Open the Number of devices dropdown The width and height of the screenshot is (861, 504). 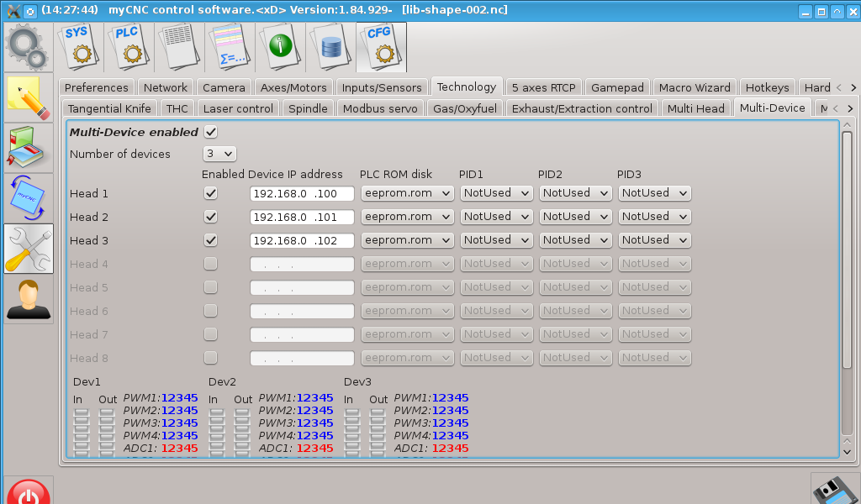(219, 154)
